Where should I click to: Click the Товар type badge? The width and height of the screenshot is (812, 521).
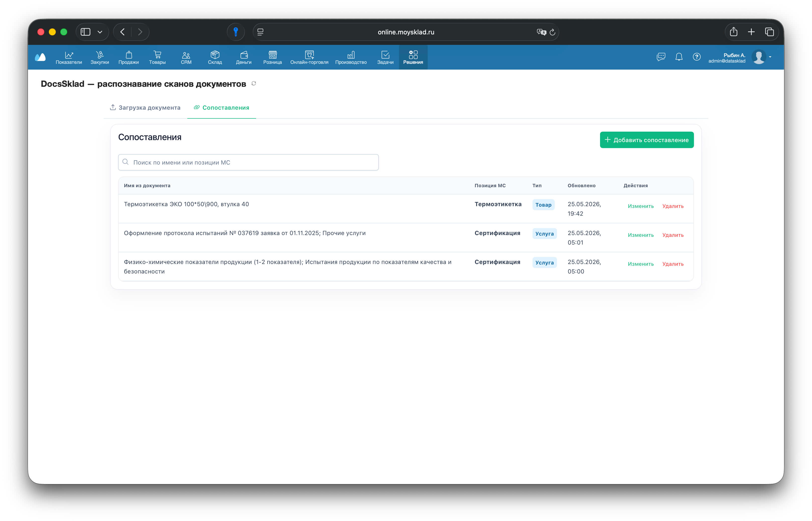click(x=543, y=205)
